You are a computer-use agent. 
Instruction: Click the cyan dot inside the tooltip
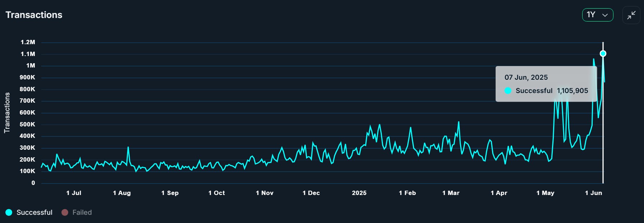pyautogui.click(x=508, y=90)
